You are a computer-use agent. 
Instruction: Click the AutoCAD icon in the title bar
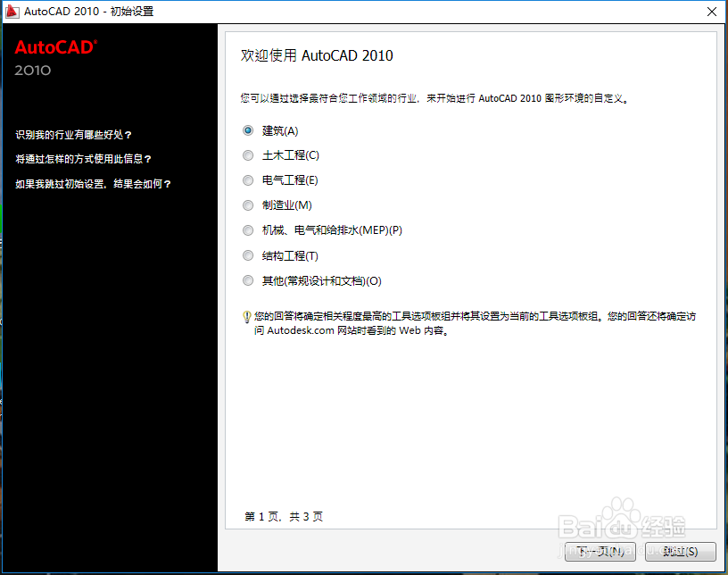pos(12,12)
